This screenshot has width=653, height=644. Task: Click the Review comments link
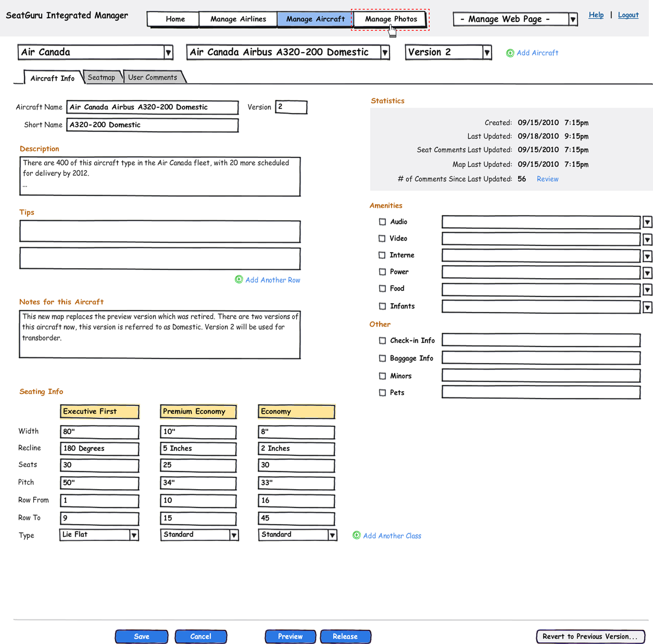(x=547, y=179)
